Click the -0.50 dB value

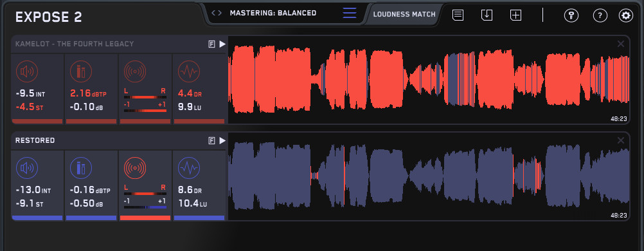point(86,203)
